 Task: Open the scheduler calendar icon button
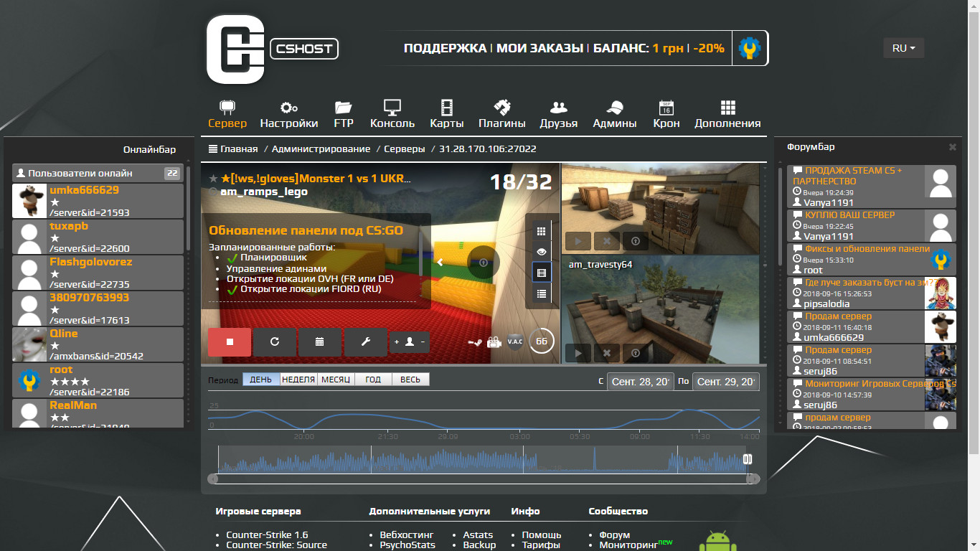click(319, 342)
